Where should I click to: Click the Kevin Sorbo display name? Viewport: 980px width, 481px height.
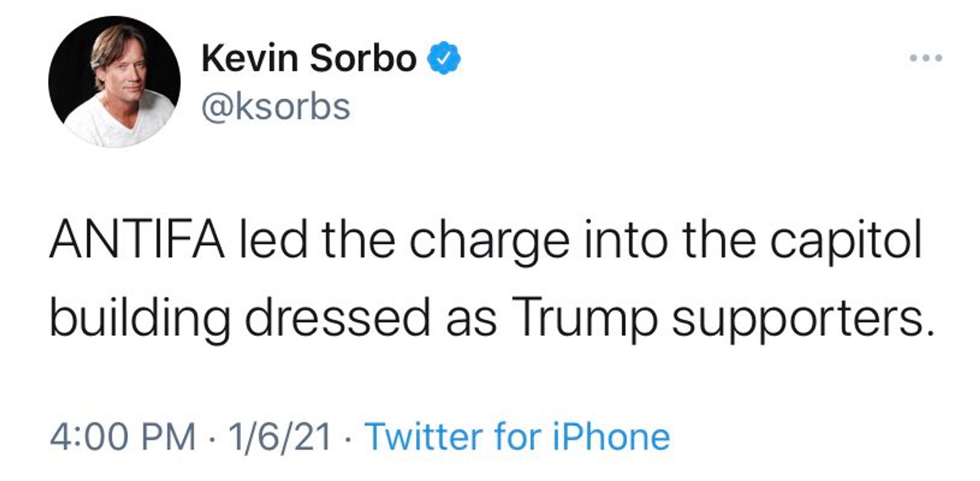coord(309,58)
